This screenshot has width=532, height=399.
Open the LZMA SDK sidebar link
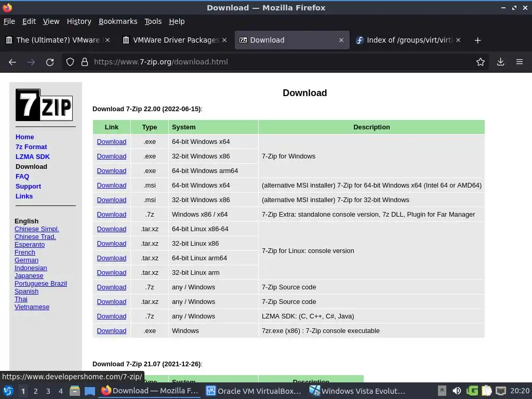coord(33,157)
